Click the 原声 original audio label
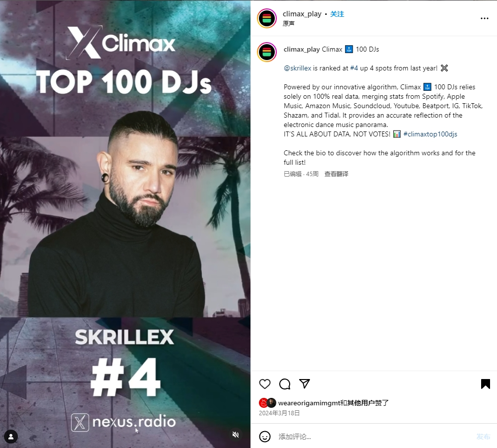The image size is (497, 448). coord(289,23)
